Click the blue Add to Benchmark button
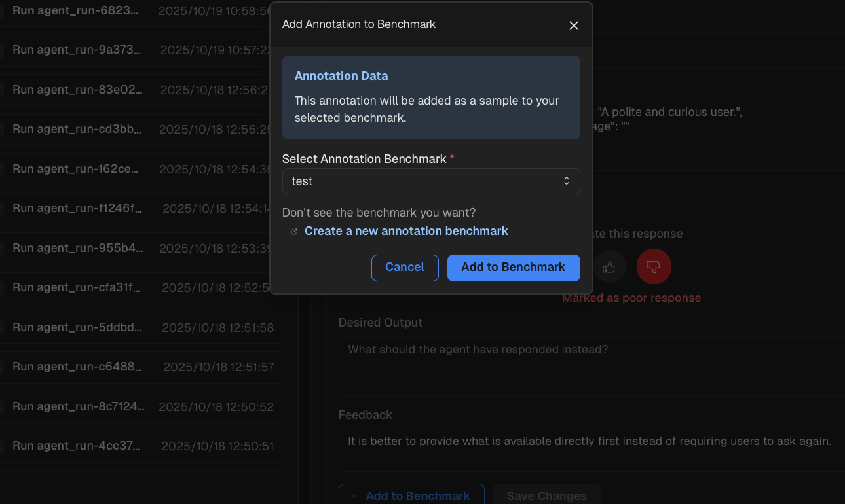 tap(514, 267)
